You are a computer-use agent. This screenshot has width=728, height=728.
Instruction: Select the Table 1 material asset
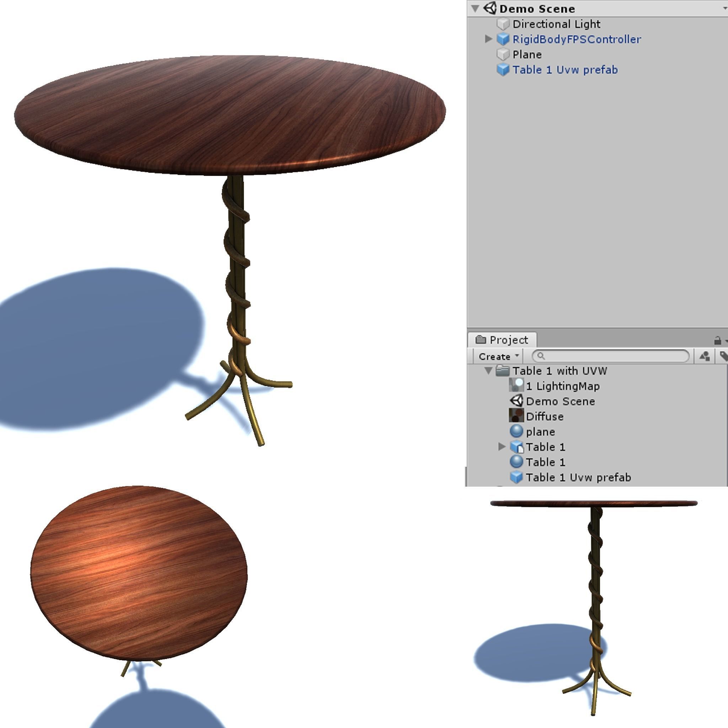[x=546, y=462]
